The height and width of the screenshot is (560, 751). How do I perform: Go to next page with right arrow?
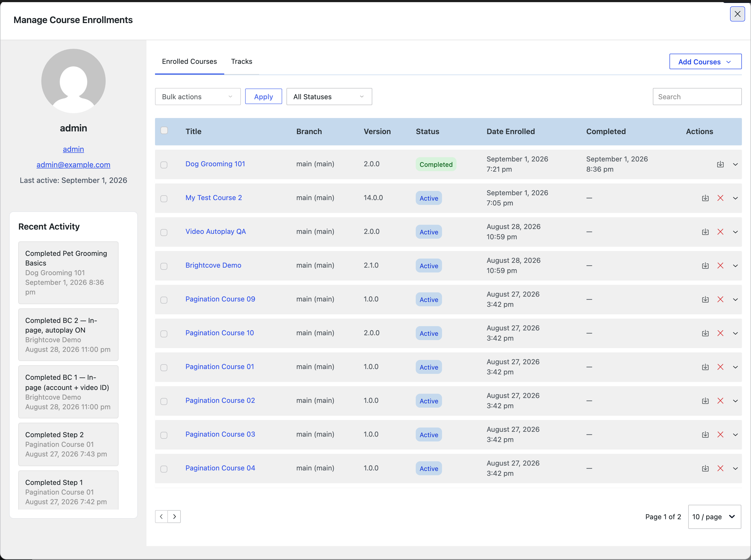[174, 517]
